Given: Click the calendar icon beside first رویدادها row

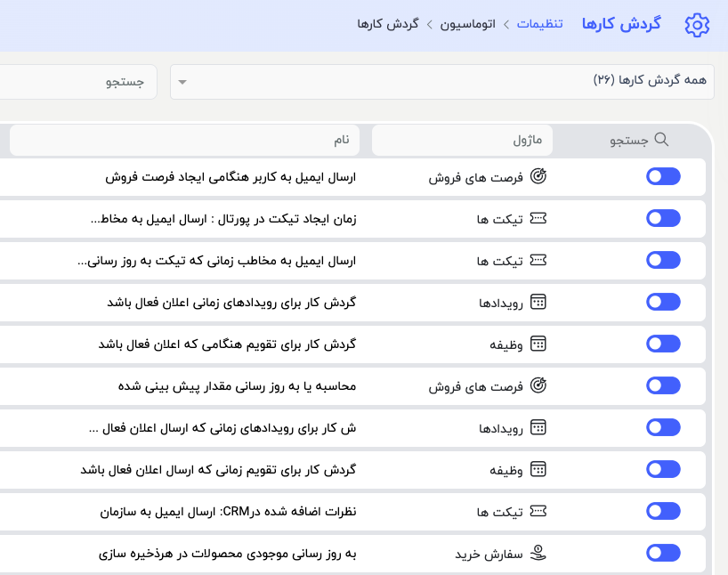Looking at the screenshot, I should [x=538, y=303].
